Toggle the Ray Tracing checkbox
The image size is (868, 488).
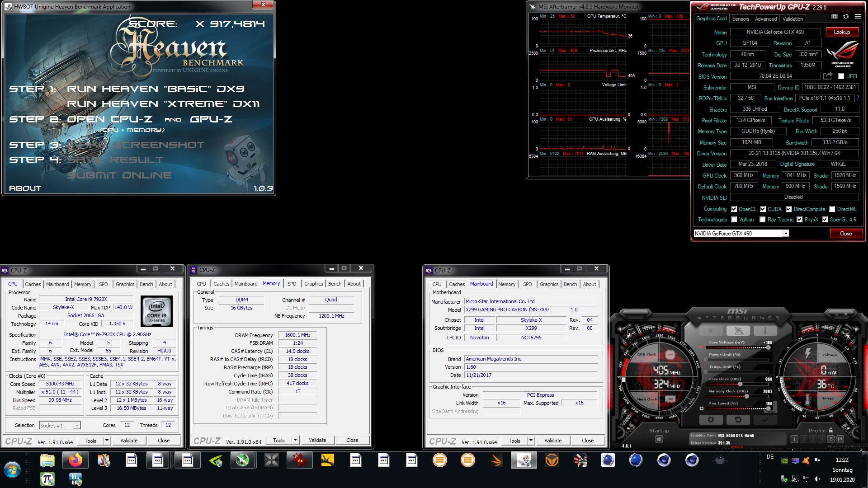[763, 220]
